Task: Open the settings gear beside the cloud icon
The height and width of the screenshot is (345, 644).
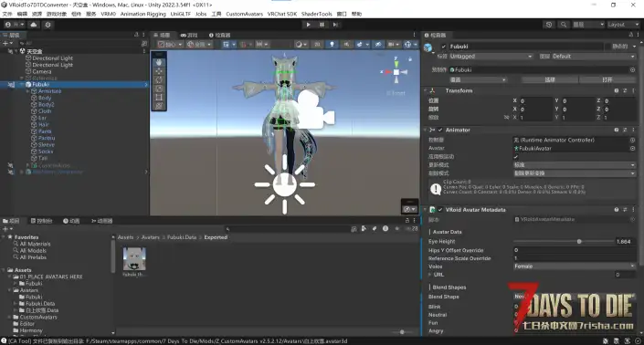Action: click(48, 25)
